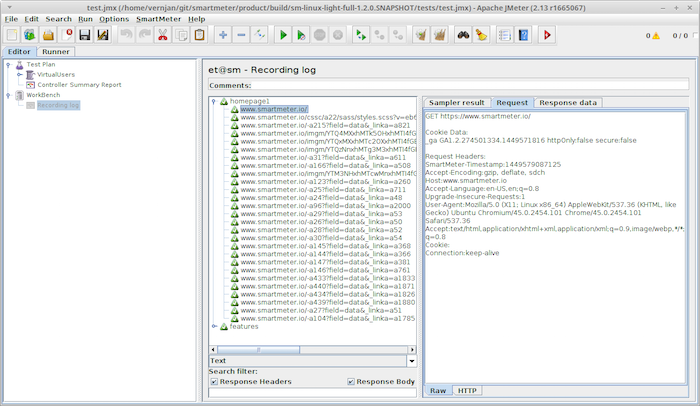This screenshot has width=700, height=406.
Task: Click the Clear All results icon
Action: [440, 35]
